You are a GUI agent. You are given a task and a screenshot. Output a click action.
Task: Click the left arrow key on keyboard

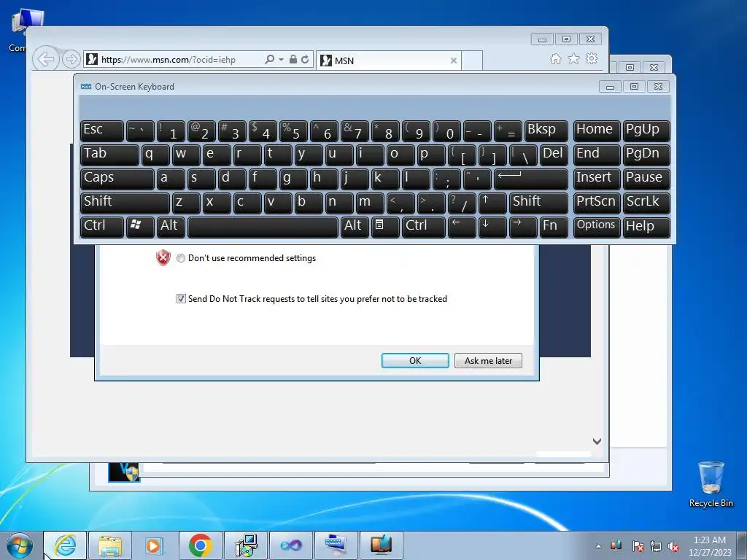point(462,227)
